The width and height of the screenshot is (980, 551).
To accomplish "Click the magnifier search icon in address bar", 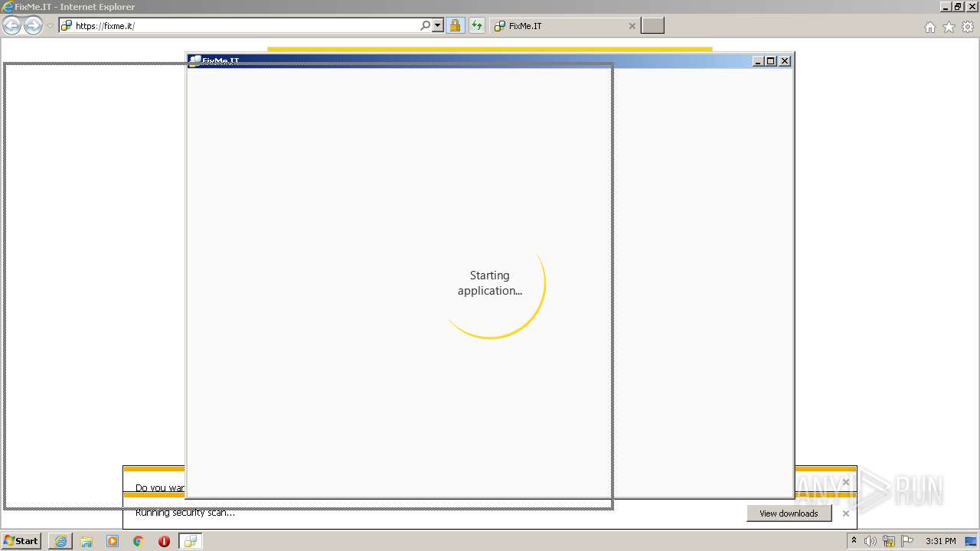I will pos(426,25).
